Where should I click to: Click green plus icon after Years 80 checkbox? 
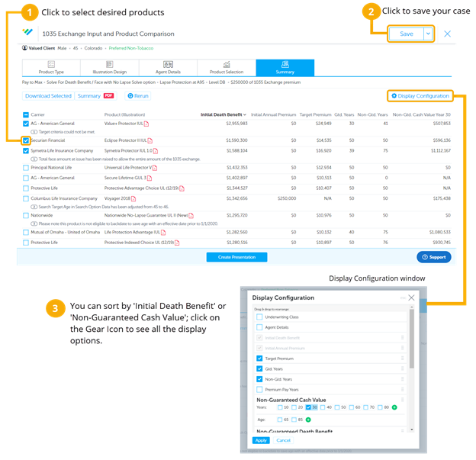click(x=394, y=407)
